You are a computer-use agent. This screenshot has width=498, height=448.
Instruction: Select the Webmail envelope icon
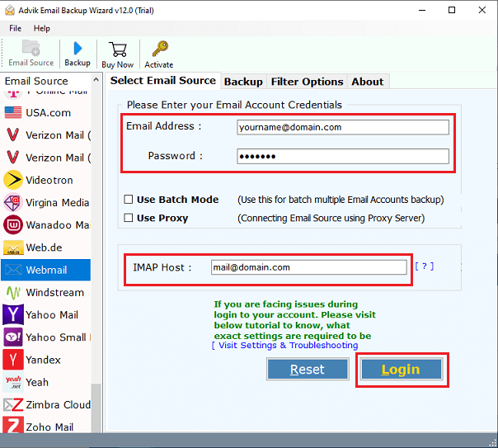pyautogui.click(x=13, y=270)
